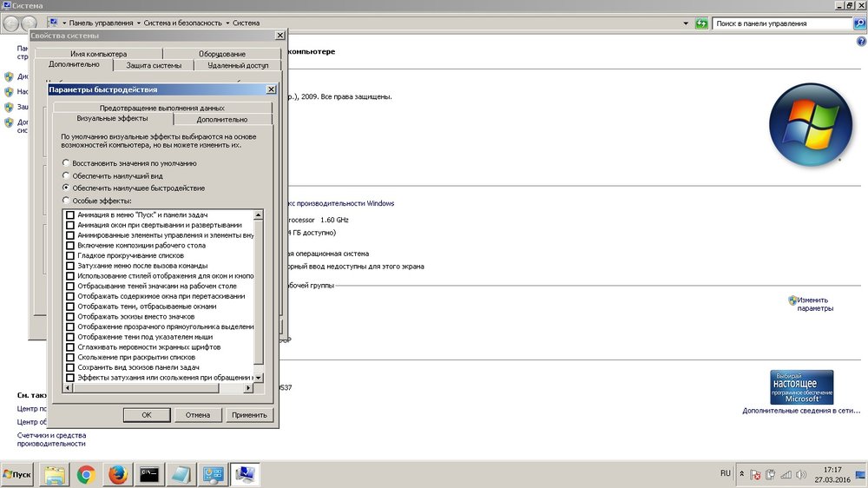This screenshot has height=488, width=868.
Task: Click the volume speaker tray icon
Action: point(799,475)
